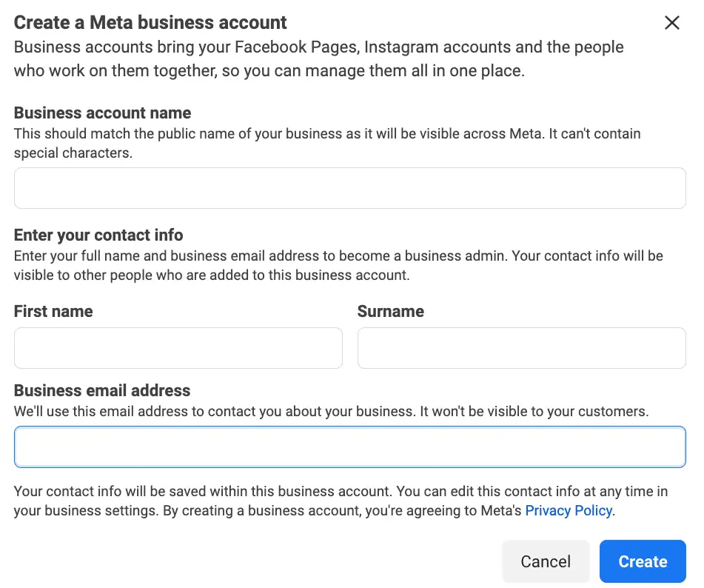Focus the First name text box
Image resolution: width=704 pixels, height=588 pixels.
click(178, 348)
